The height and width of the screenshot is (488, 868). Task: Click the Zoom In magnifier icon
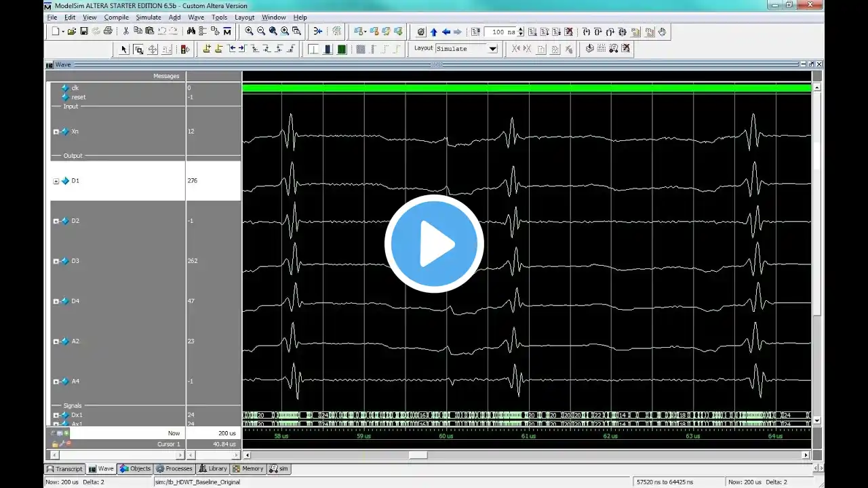click(250, 31)
